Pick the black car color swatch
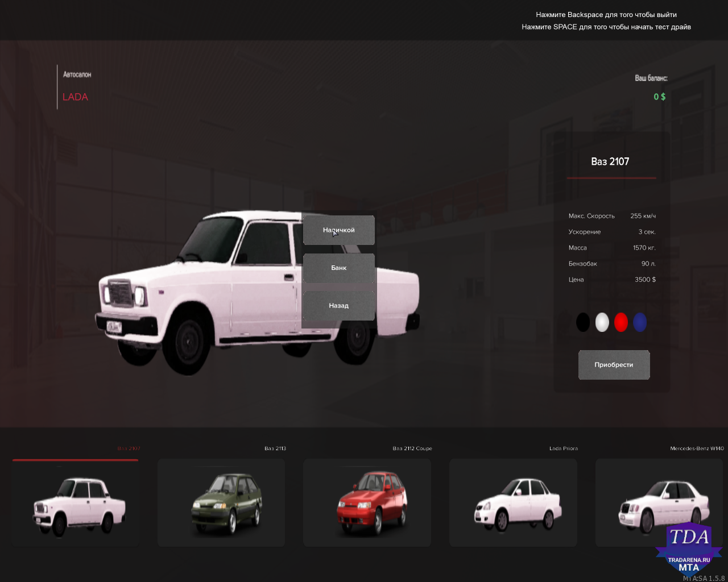Screen dimensions: 728x582 point(583,322)
